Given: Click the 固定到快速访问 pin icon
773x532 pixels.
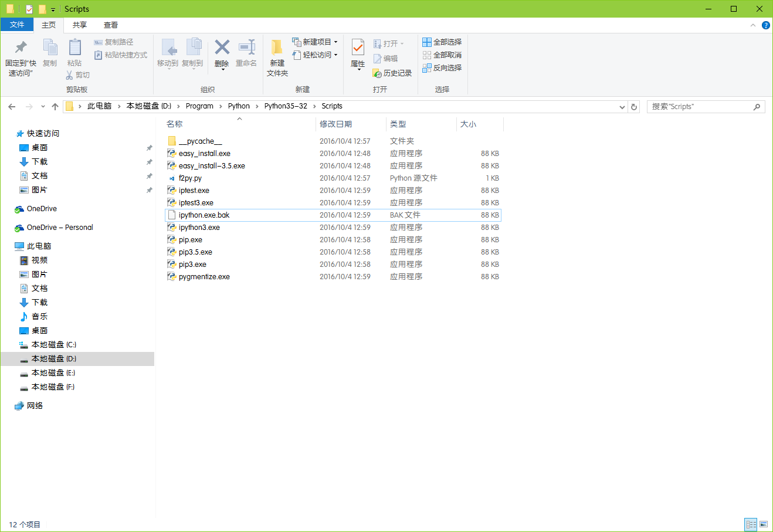Looking at the screenshot, I should click(21, 47).
